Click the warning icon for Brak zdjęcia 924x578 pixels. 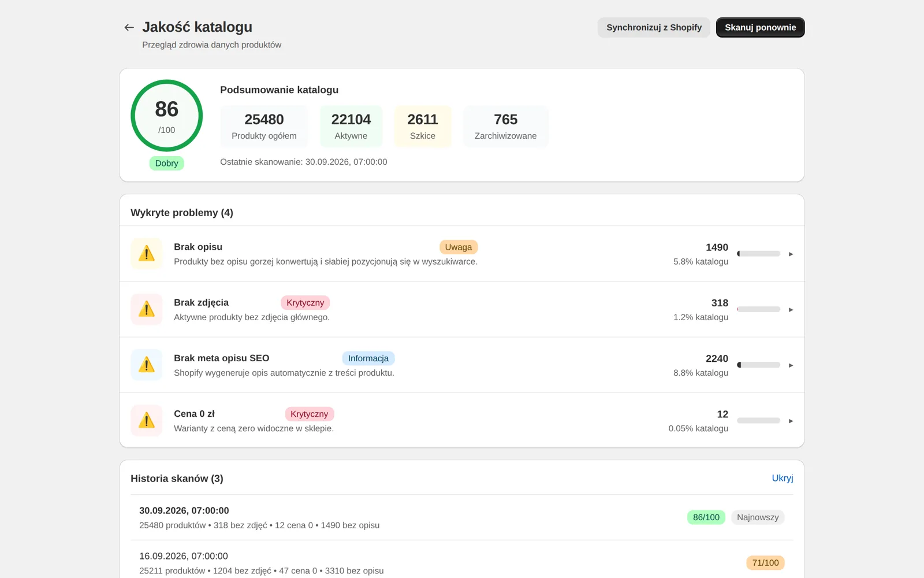pos(147,309)
